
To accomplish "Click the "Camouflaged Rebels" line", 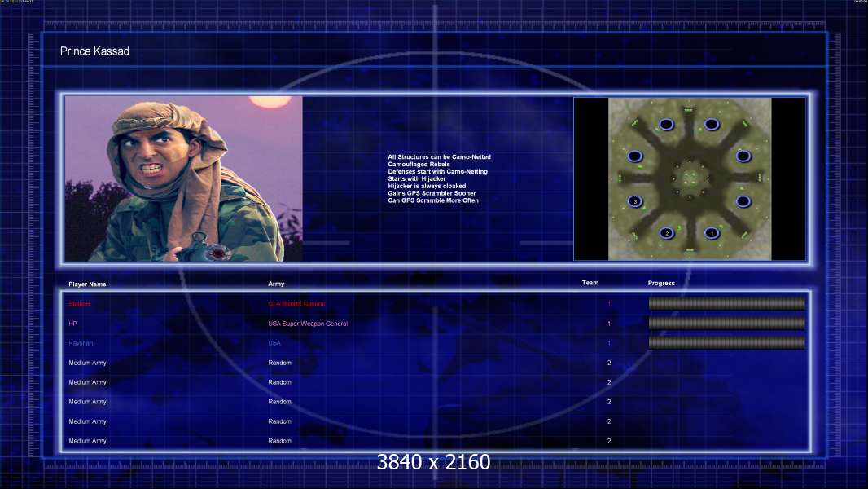I will tap(419, 165).
